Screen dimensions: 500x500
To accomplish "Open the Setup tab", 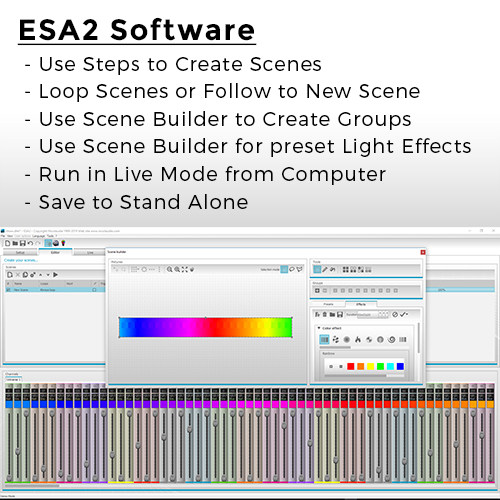I will tap(20, 253).
